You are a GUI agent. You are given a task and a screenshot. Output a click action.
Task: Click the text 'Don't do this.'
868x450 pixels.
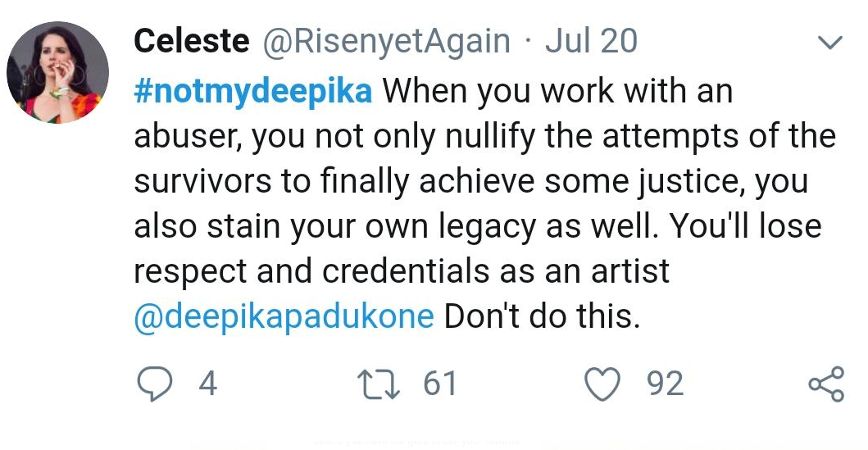[541, 316]
